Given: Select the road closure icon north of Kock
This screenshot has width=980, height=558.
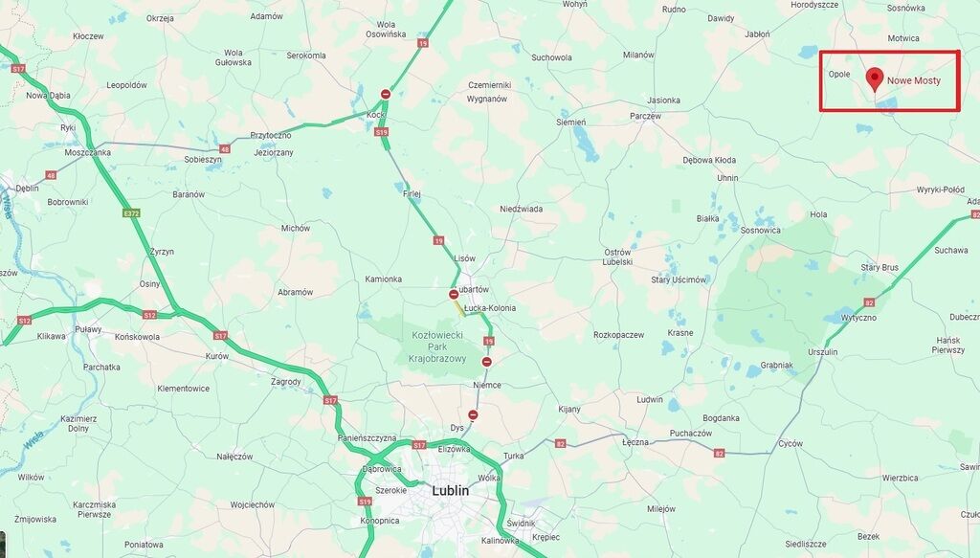Looking at the screenshot, I should pyautogui.click(x=386, y=95).
